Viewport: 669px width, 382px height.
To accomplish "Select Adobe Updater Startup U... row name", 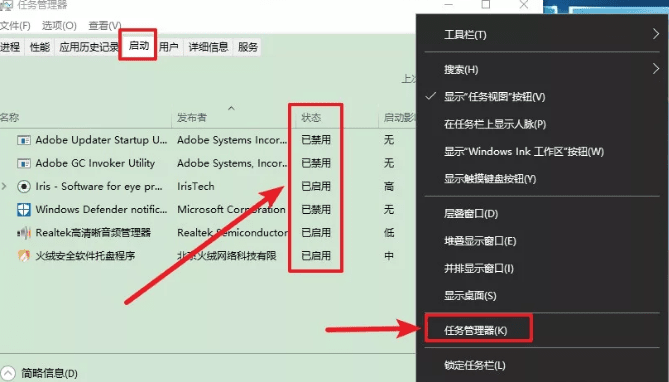I will 102,140.
